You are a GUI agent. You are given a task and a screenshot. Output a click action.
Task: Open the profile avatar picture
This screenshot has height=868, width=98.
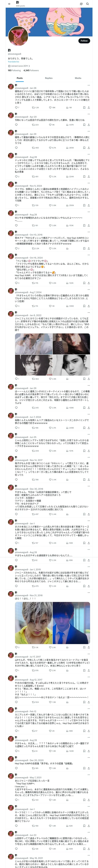18,36
